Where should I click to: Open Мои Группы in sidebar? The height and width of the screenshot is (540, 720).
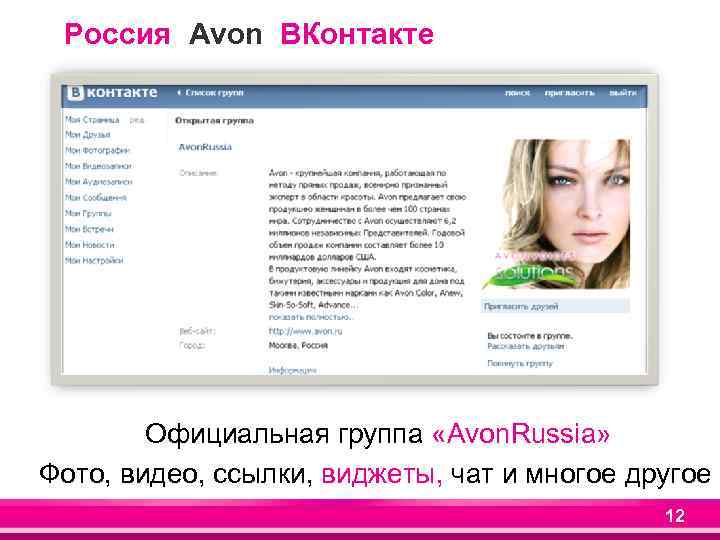click(x=88, y=214)
